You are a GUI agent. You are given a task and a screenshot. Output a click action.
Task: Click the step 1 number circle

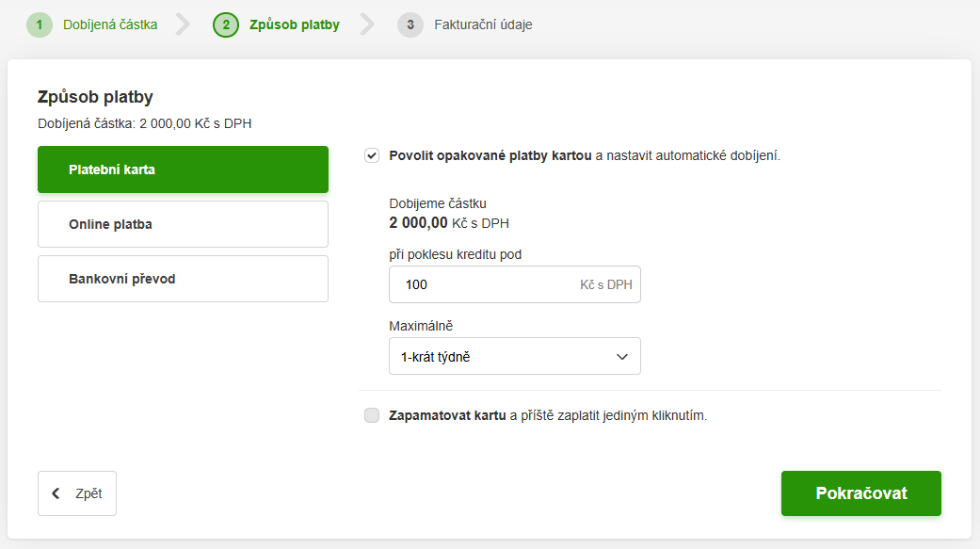(x=40, y=24)
